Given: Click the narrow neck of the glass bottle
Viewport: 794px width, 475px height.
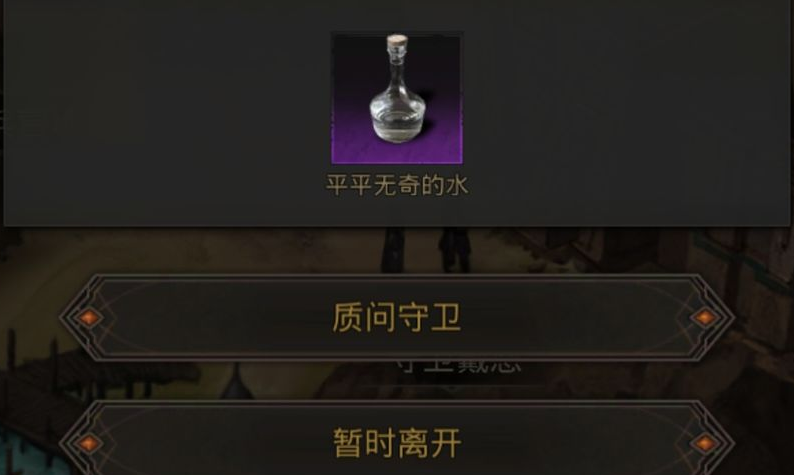Looking at the screenshot, I should pos(396,68).
